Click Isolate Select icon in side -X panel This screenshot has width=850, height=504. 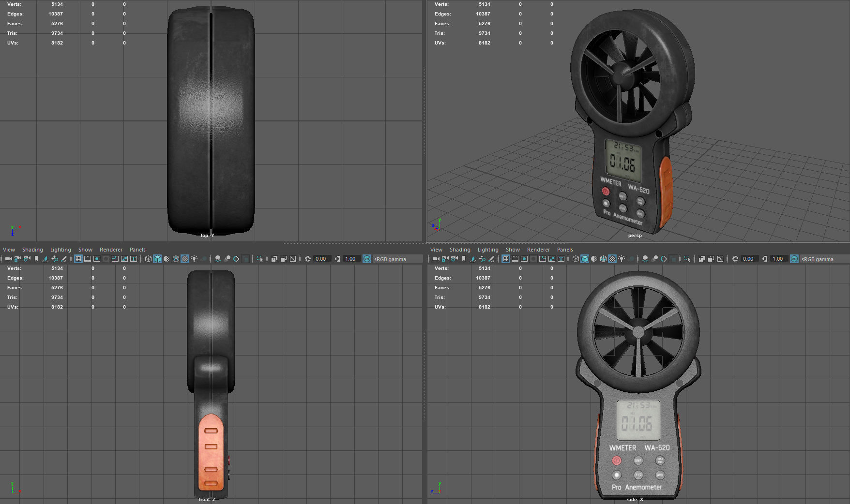(687, 259)
